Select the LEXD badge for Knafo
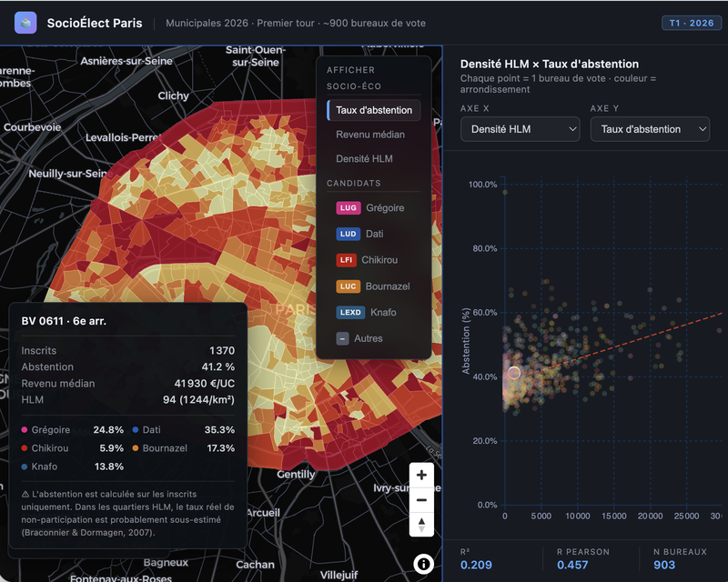Image resolution: width=728 pixels, height=582 pixels. click(x=350, y=312)
